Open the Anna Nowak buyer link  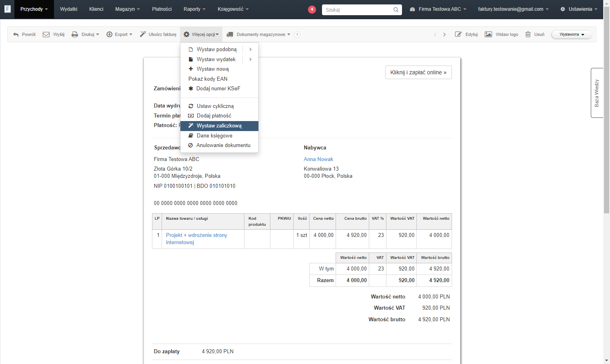point(318,159)
